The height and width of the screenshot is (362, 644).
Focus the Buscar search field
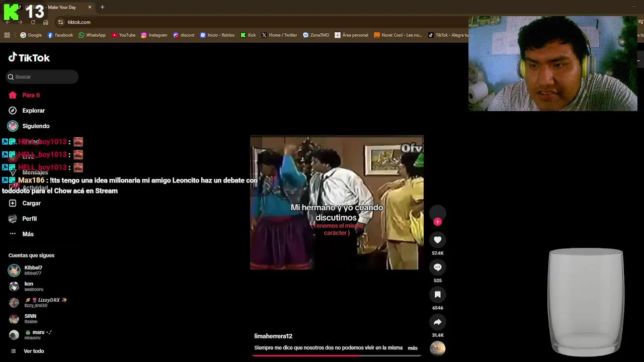click(42, 77)
